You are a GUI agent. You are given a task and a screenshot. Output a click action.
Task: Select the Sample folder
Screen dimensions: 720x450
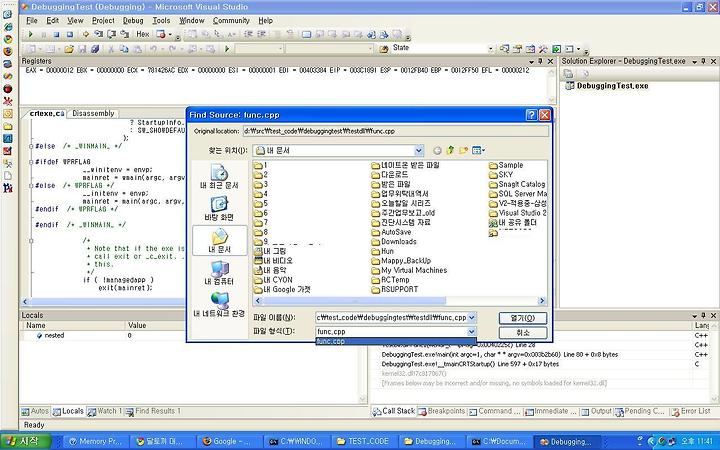(x=506, y=165)
